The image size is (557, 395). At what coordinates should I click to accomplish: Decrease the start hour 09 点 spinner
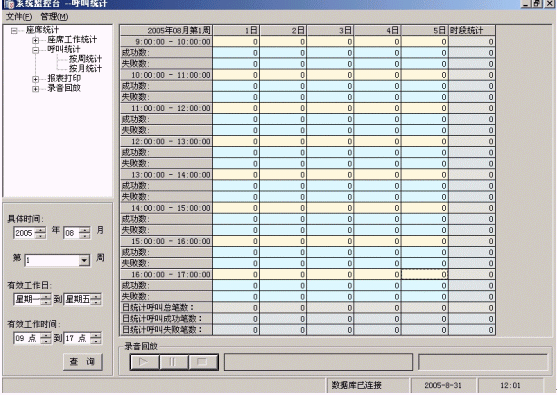46,341
